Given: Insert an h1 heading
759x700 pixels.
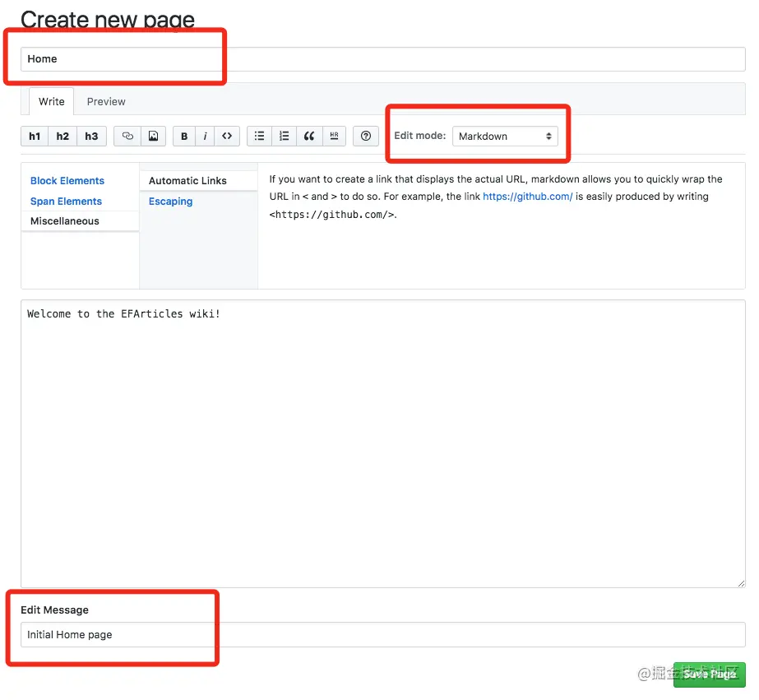Looking at the screenshot, I should [x=35, y=136].
